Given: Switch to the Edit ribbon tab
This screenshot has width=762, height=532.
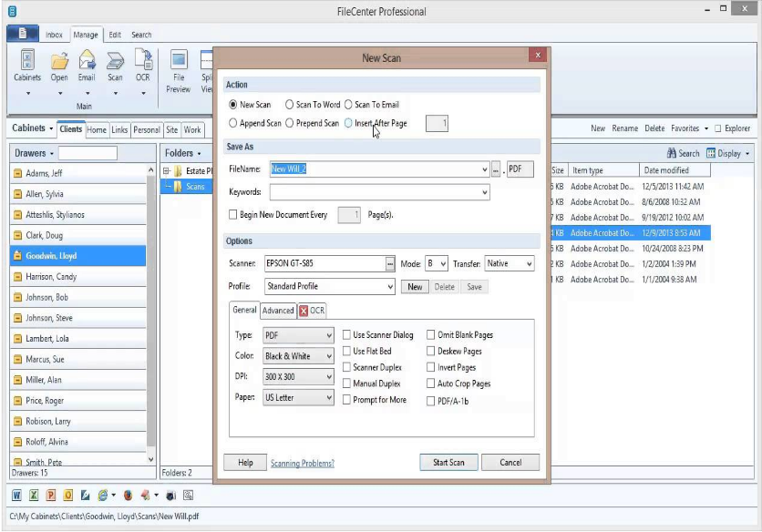Looking at the screenshot, I should 115,35.
